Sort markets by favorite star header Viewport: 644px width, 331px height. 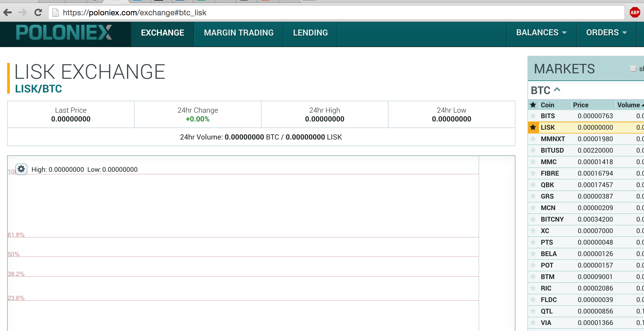coord(533,105)
